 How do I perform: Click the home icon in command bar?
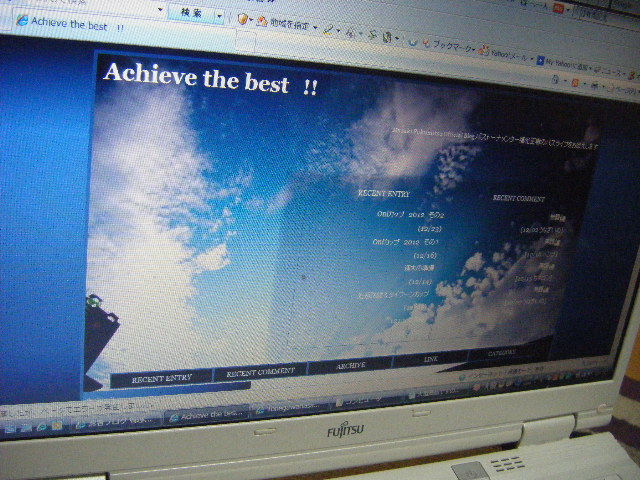click(555, 79)
